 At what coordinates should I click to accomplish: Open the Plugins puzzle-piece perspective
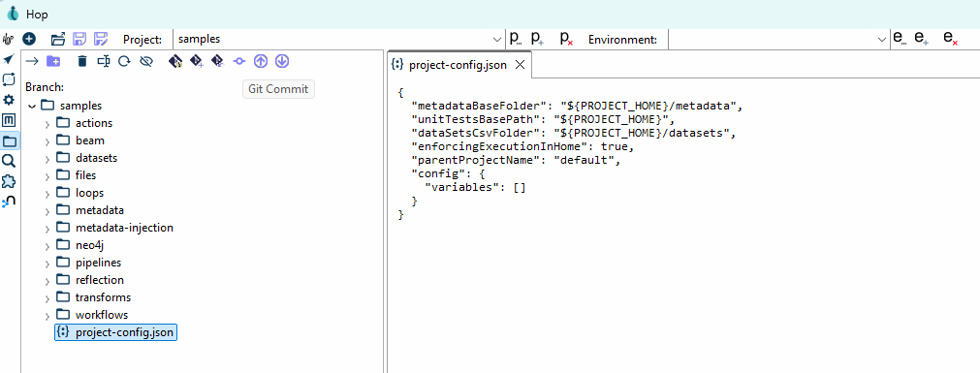pyautogui.click(x=9, y=182)
